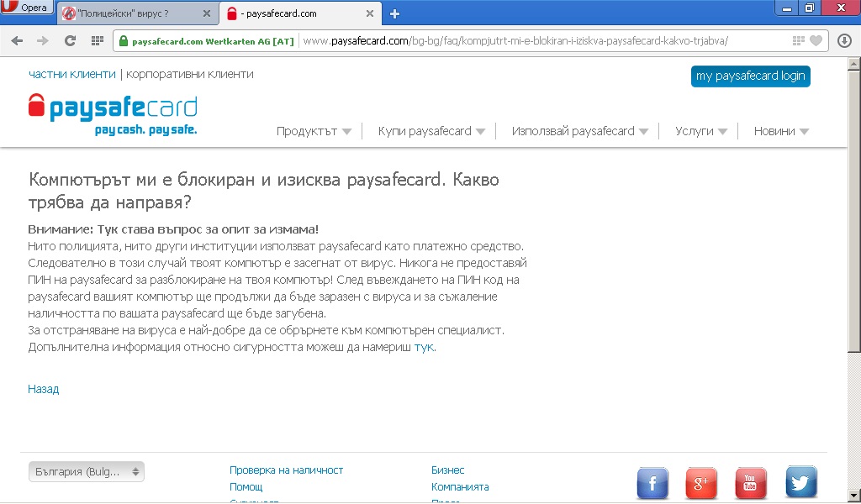The image size is (861, 504).
Task: Click the Назад link
Action: pos(44,389)
